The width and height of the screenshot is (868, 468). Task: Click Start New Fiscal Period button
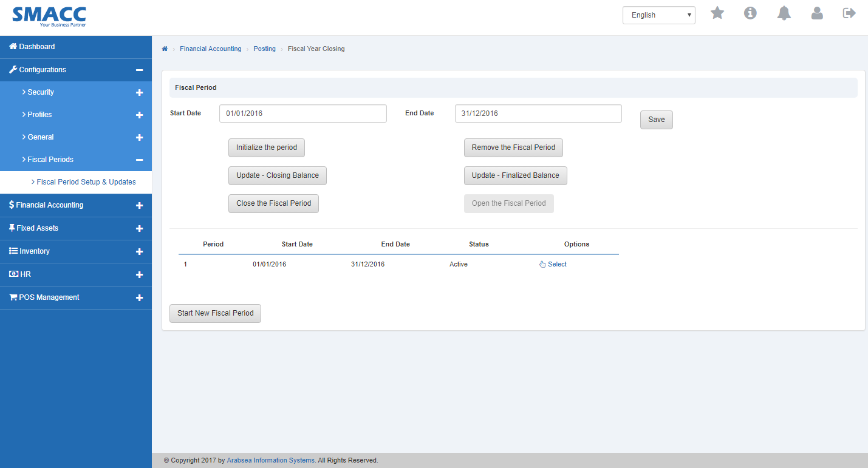215,313
